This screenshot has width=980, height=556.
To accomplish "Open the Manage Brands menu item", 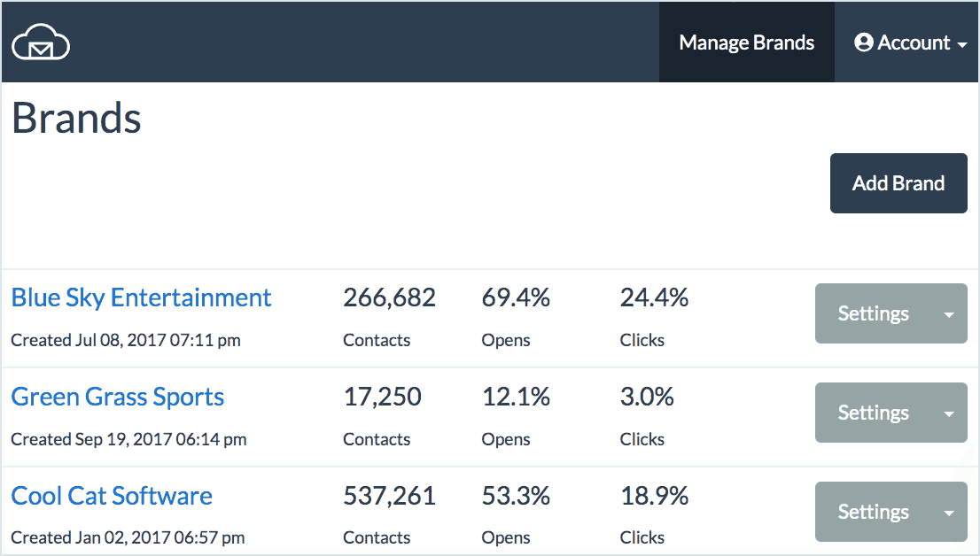I will pyautogui.click(x=746, y=42).
